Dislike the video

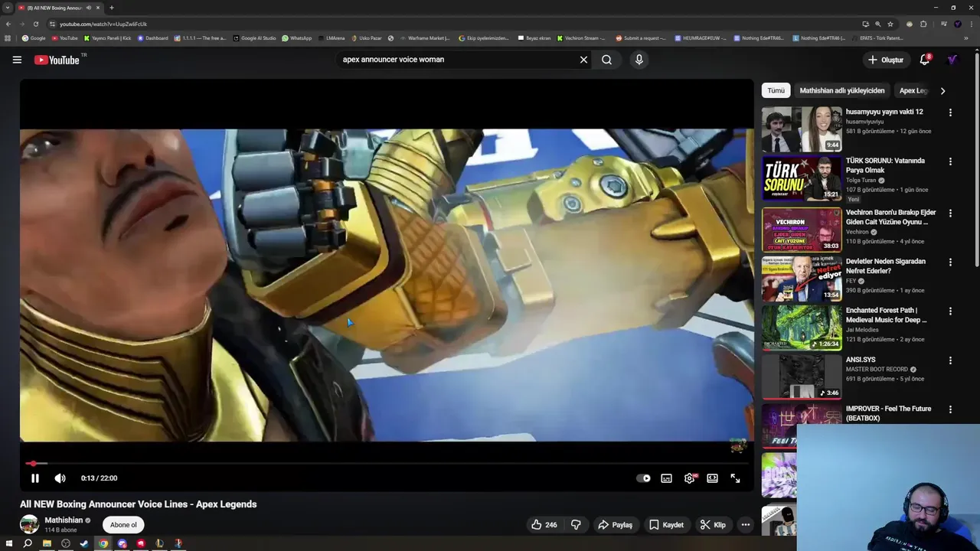tap(576, 525)
